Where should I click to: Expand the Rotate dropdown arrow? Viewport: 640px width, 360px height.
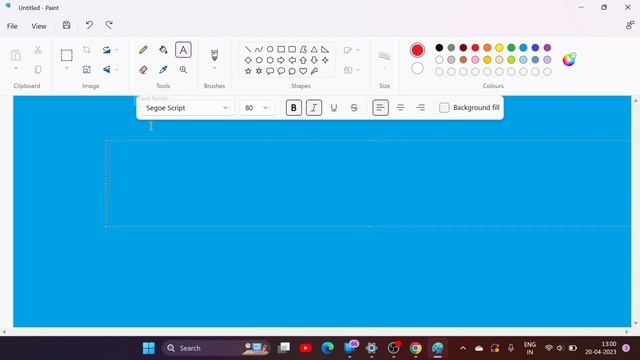(116, 50)
